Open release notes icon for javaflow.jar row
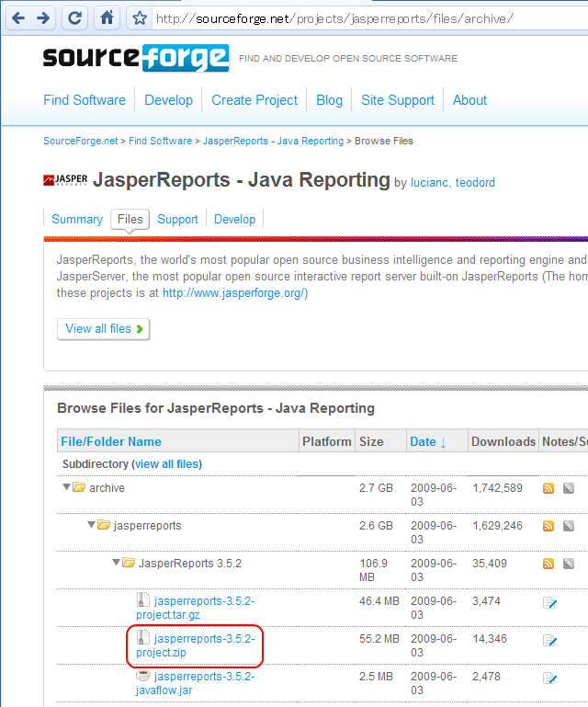Viewport: 588px width, 707px height. coord(550,678)
